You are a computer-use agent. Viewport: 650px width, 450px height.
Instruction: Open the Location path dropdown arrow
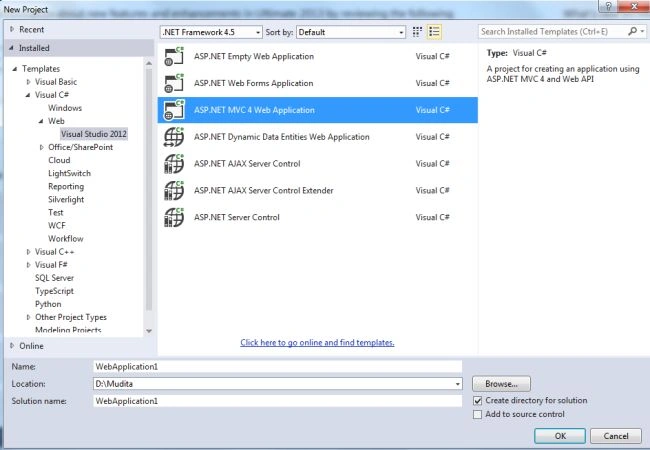pyautogui.click(x=457, y=384)
